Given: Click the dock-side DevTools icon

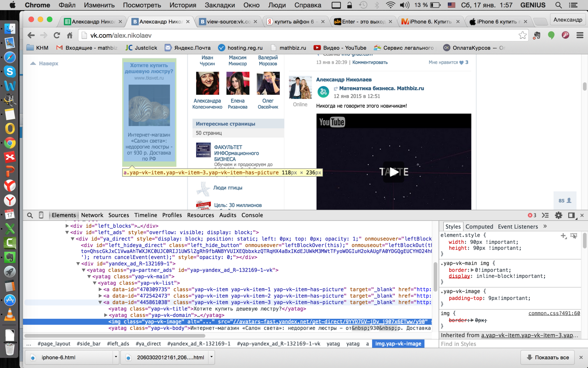Looking at the screenshot, I should click(571, 215).
